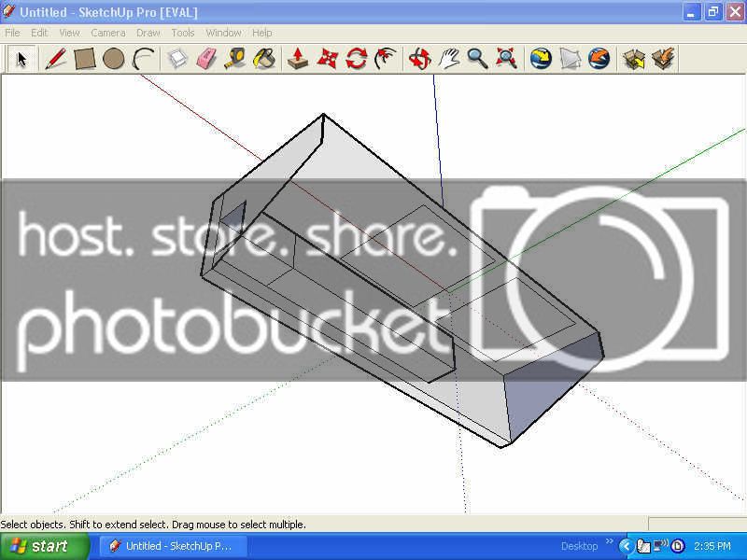This screenshot has height=560, width=747.
Task: Open the Camera menu
Action: [x=108, y=33]
